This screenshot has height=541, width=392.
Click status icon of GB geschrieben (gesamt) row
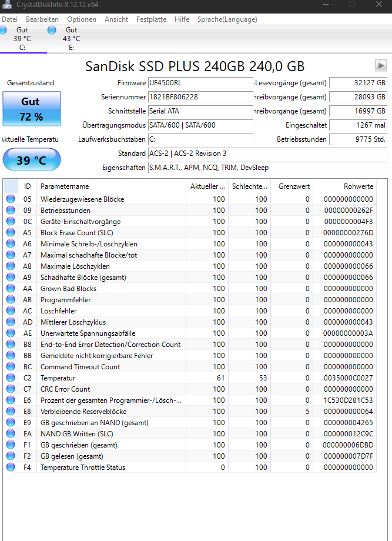tap(11, 445)
